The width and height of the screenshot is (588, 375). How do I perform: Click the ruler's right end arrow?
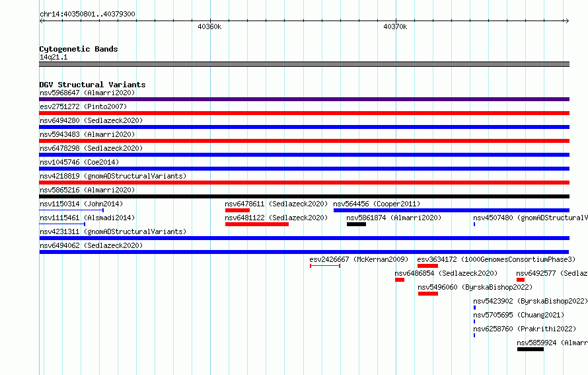click(567, 21)
